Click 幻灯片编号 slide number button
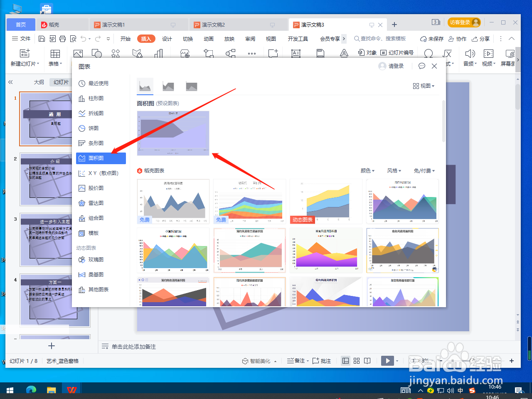The width and height of the screenshot is (532, 399). (x=397, y=52)
